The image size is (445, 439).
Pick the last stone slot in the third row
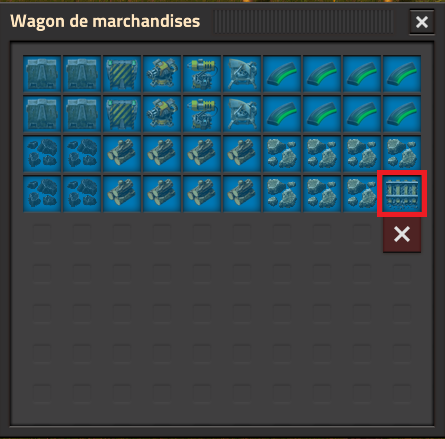[x=402, y=153]
